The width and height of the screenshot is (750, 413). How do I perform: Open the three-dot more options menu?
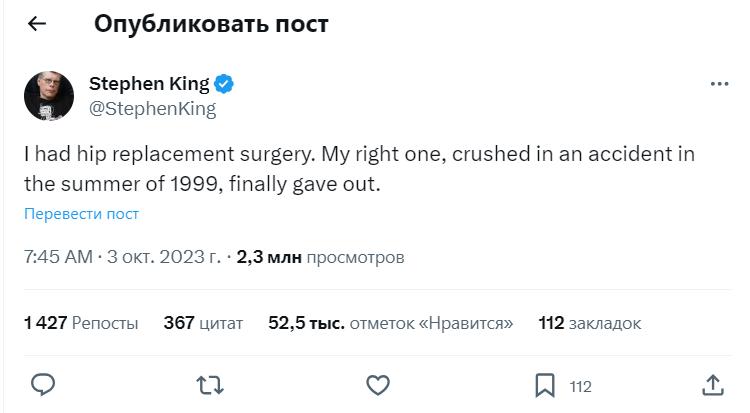[x=719, y=84]
